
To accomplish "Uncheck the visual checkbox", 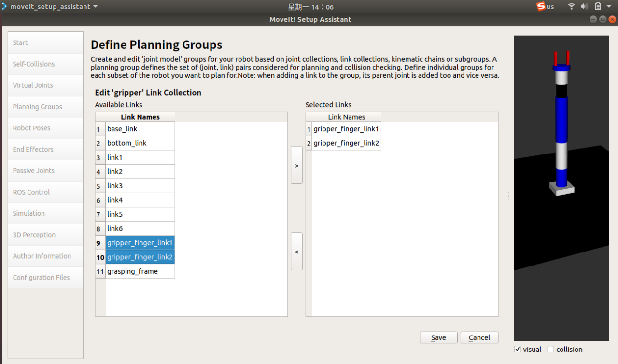I will 518,349.
